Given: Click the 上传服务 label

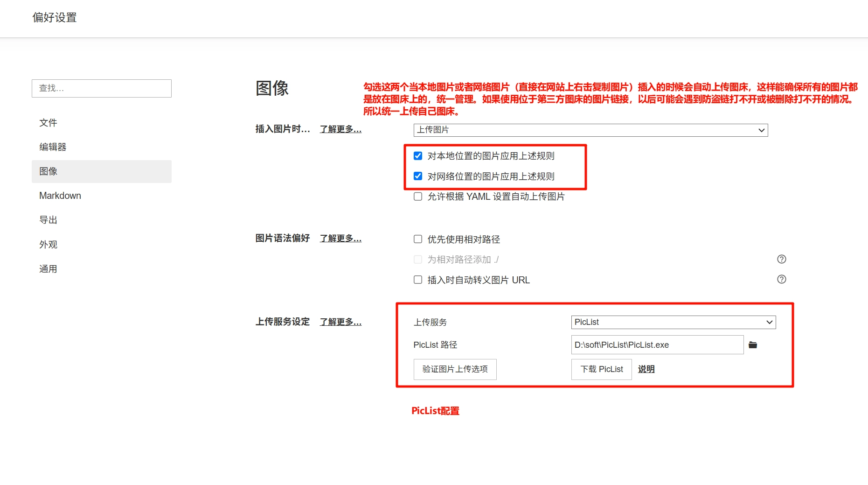Looking at the screenshot, I should click(430, 323).
